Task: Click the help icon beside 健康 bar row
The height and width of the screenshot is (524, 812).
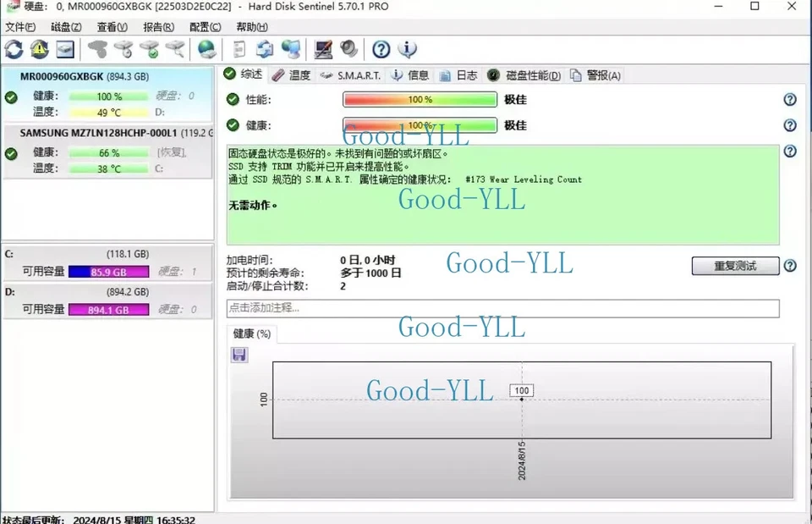Action: click(x=790, y=125)
